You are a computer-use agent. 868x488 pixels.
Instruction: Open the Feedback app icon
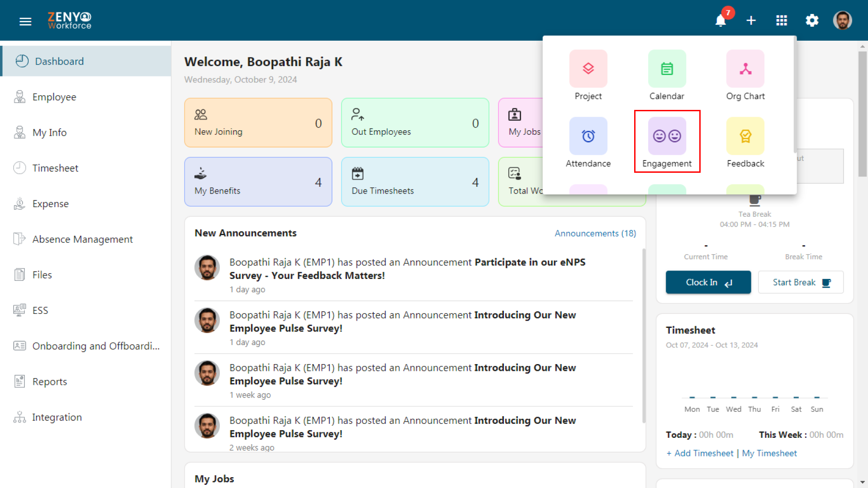(x=745, y=136)
